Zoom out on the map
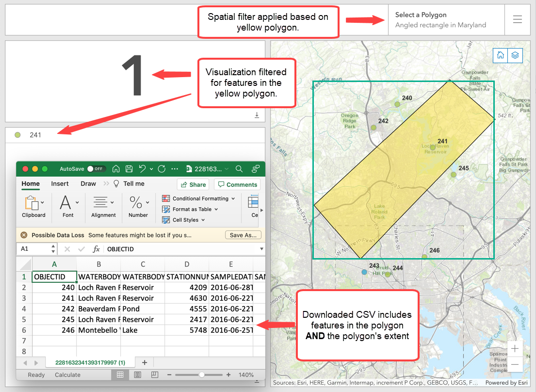Image resolution: width=536 pixels, height=392 pixels. click(x=515, y=364)
